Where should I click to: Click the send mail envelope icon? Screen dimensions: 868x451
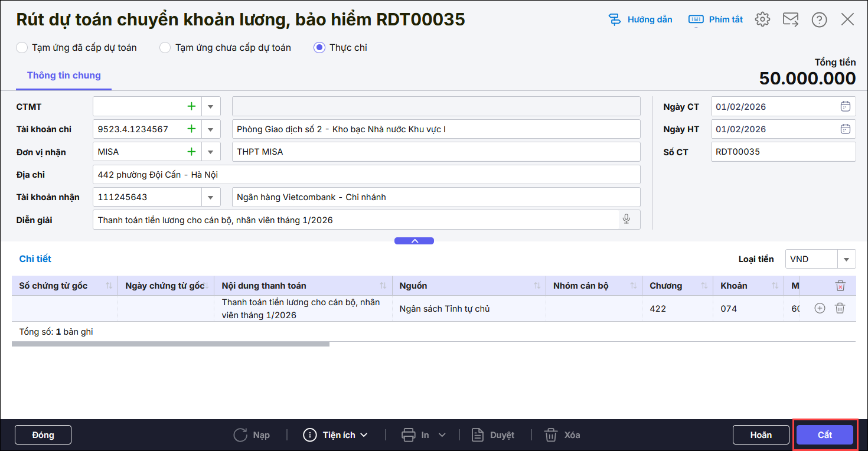click(790, 19)
